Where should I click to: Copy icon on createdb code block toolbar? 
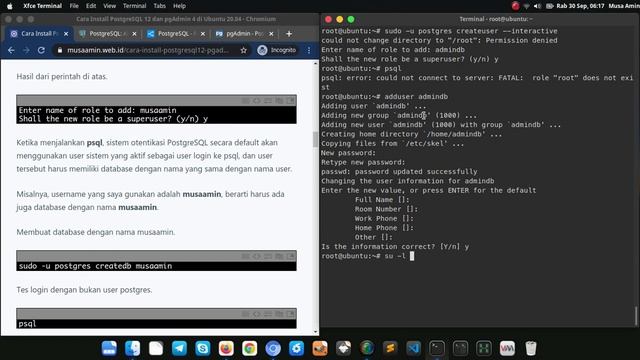click(279, 256)
